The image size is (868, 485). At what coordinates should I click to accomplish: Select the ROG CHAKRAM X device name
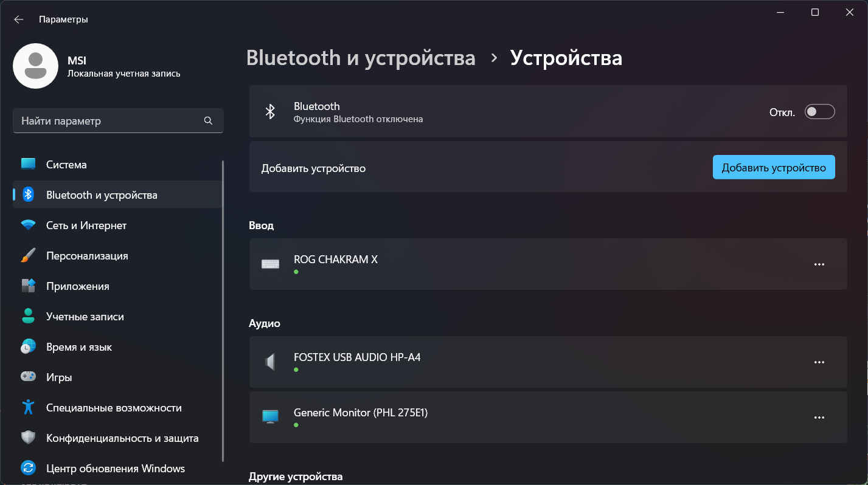pos(336,260)
